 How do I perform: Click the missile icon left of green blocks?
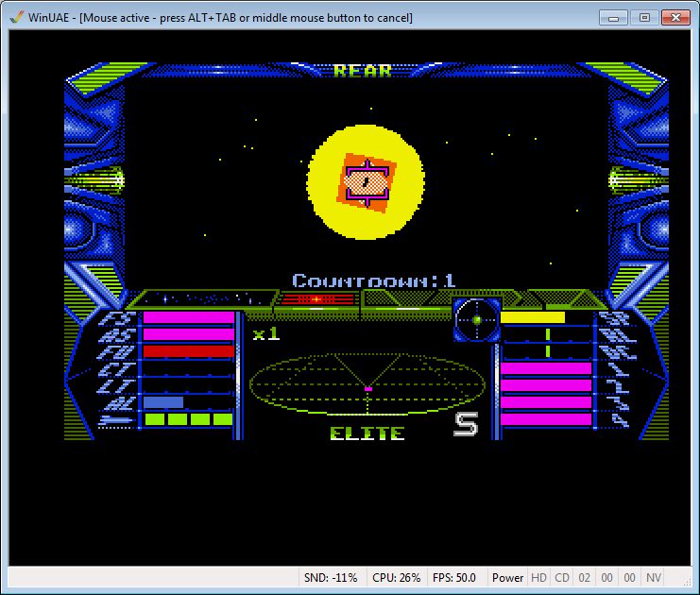click(115, 420)
